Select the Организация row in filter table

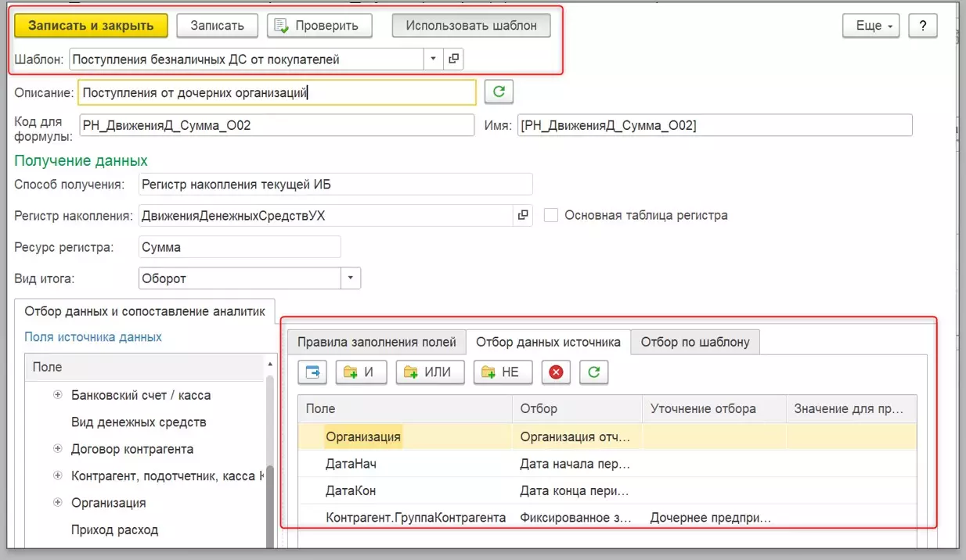607,436
